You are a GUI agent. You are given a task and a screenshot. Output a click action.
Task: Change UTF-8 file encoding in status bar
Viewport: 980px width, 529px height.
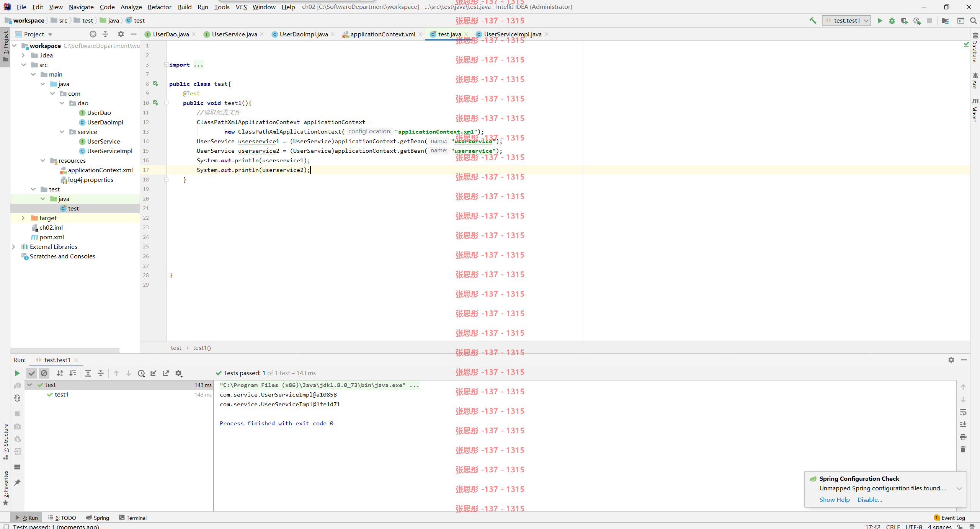point(914,526)
